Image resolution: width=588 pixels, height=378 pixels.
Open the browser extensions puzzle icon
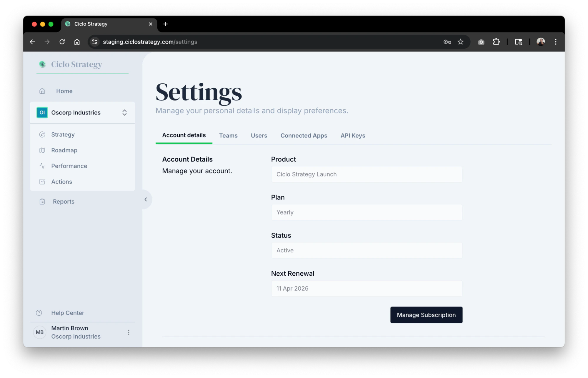tap(497, 42)
